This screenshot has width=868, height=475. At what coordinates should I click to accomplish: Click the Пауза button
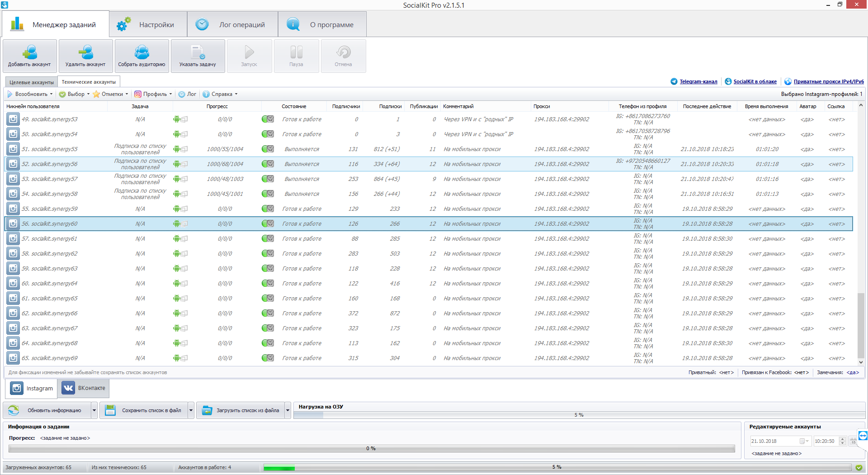tap(296, 56)
